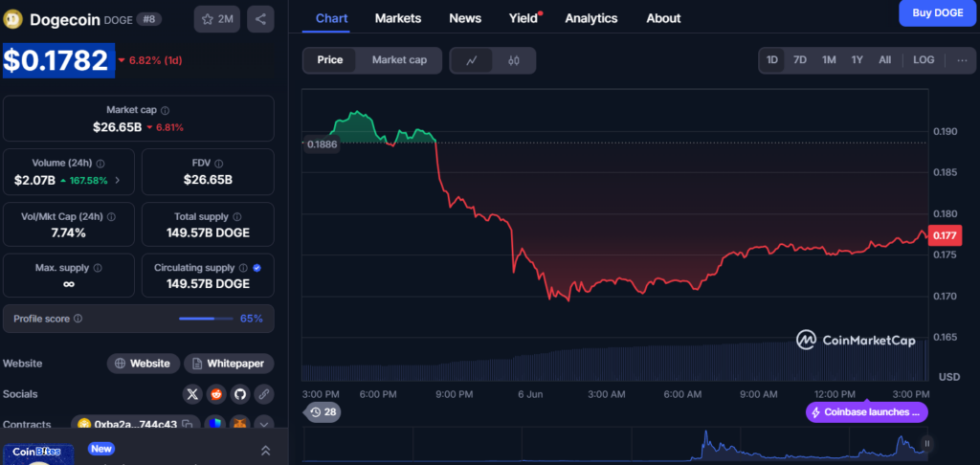The height and width of the screenshot is (465, 980).
Task: Add Dogecoin to watchlist with the star button
Action: (x=217, y=19)
